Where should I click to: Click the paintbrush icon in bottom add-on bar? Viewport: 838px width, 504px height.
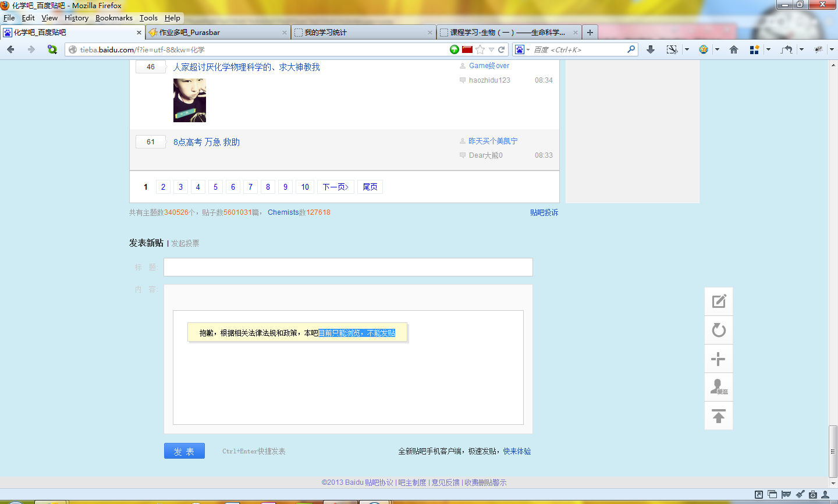pos(800,495)
